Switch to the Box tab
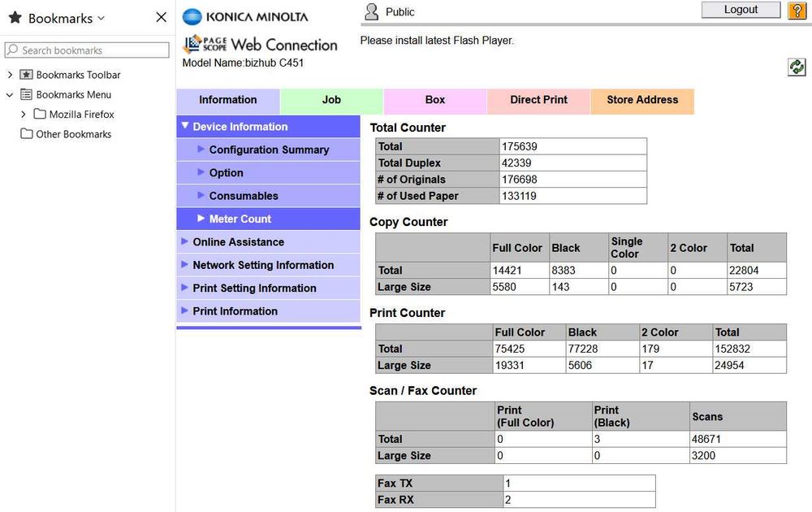 435,101
